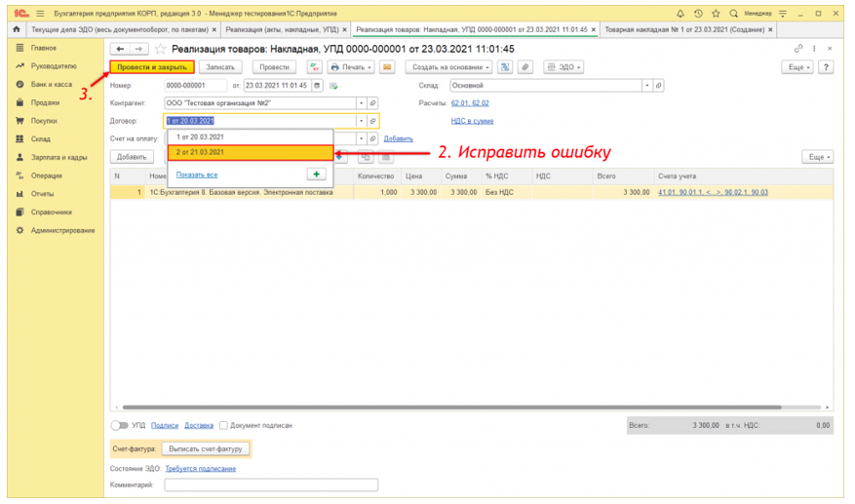Expand the Договор dropdown arrow
Screen dimensions: 855x504
click(361, 121)
